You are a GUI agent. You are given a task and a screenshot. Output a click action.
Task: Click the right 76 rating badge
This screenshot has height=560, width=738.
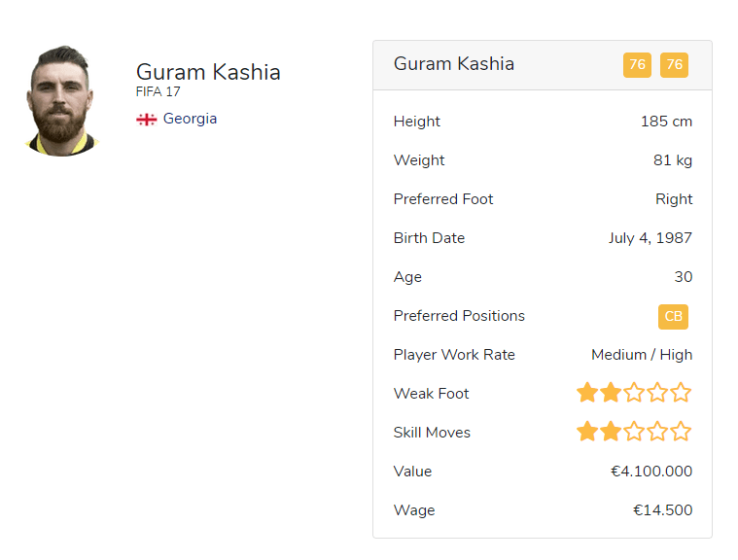pos(674,65)
